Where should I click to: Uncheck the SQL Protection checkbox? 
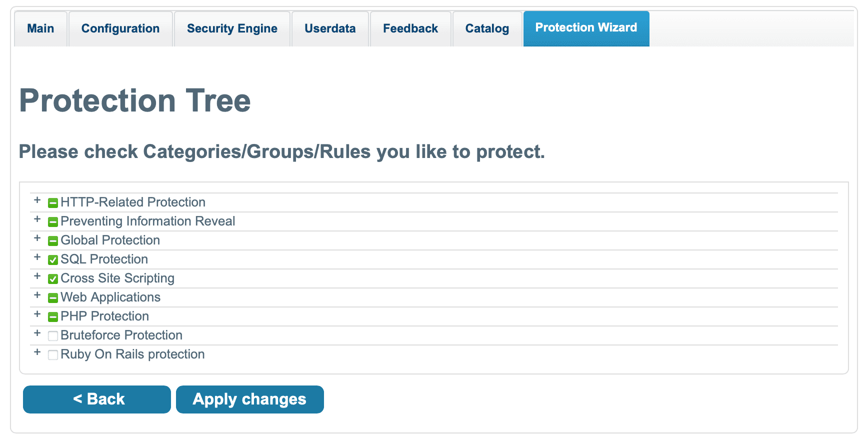pos(52,260)
